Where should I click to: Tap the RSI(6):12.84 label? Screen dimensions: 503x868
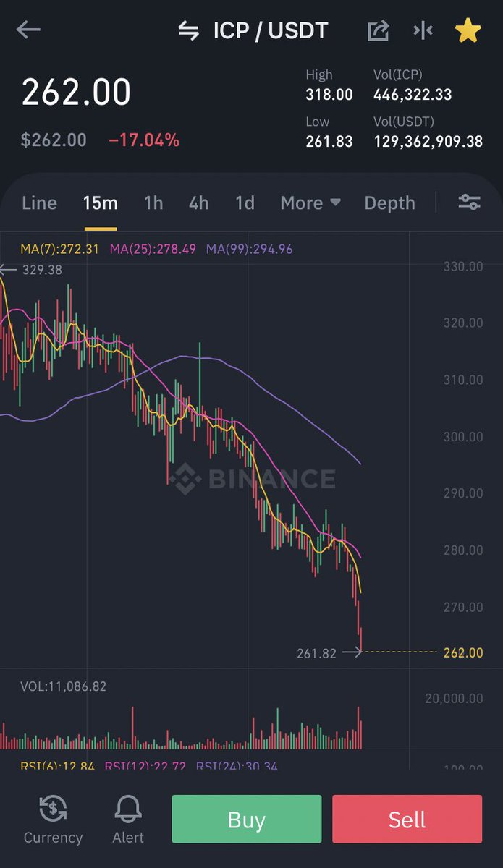[x=57, y=765]
